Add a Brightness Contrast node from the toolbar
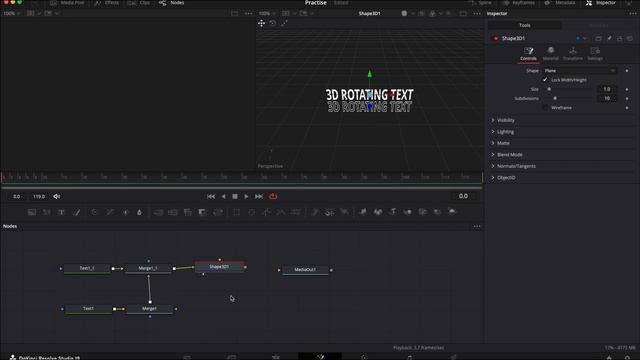Viewport: 640px width, 360px height. click(x=125, y=212)
